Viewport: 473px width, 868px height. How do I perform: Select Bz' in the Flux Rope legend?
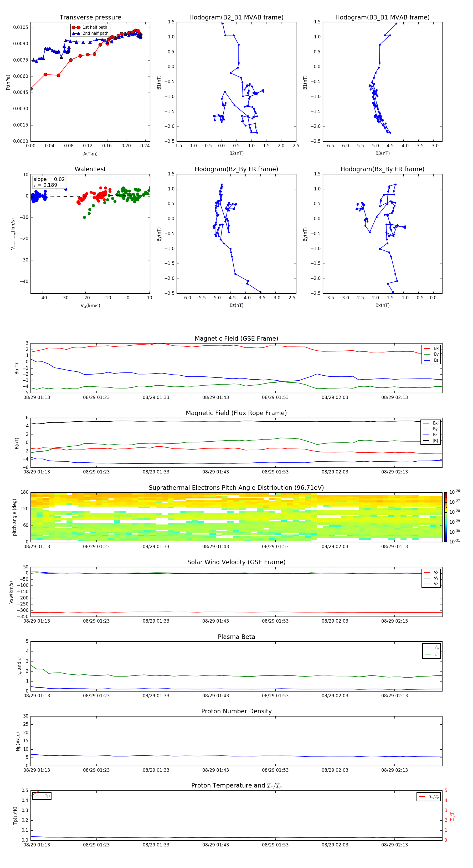(431, 435)
